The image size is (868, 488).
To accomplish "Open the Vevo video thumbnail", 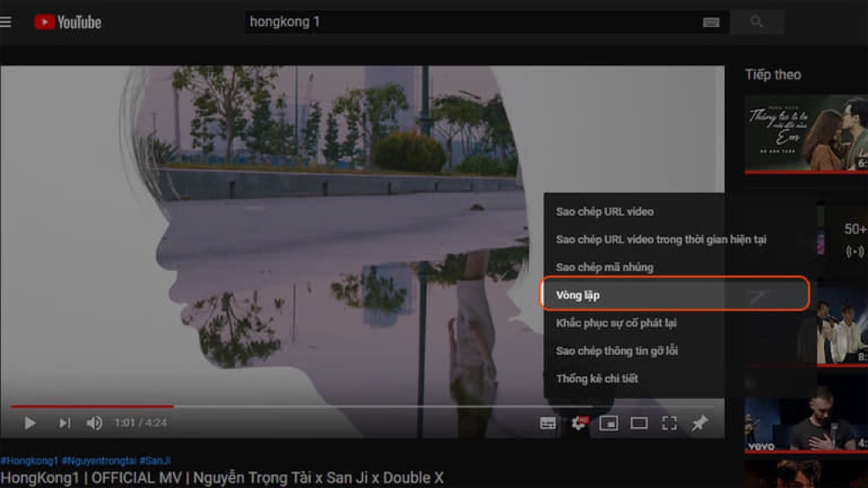I will click(806, 416).
